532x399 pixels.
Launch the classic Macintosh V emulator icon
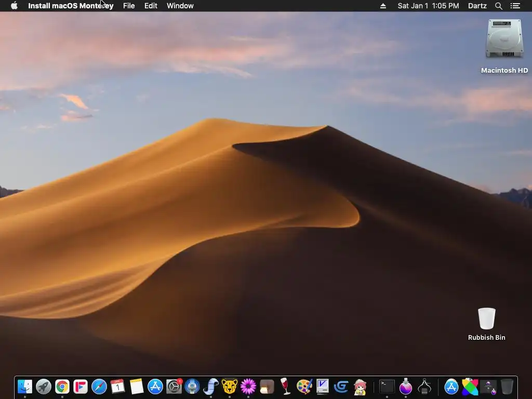pos(322,387)
